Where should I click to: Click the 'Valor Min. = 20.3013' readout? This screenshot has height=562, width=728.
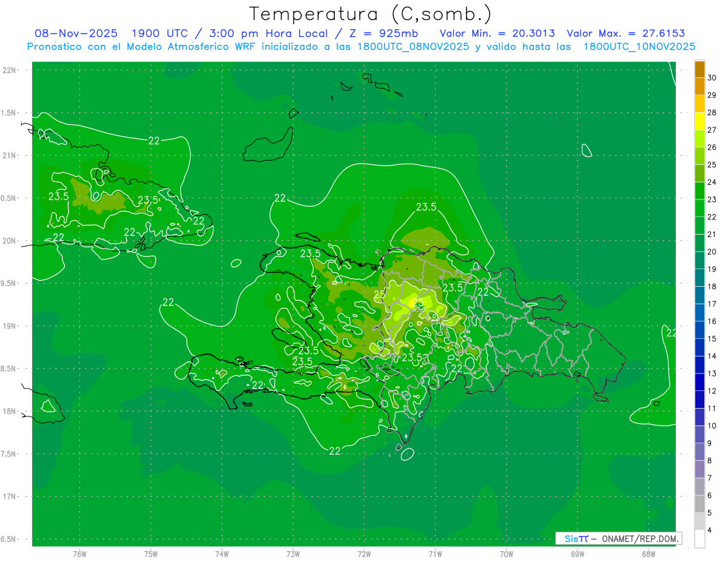497,33
